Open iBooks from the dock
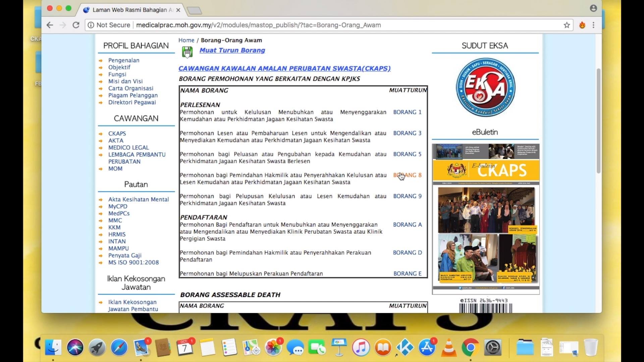 (x=383, y=347)
